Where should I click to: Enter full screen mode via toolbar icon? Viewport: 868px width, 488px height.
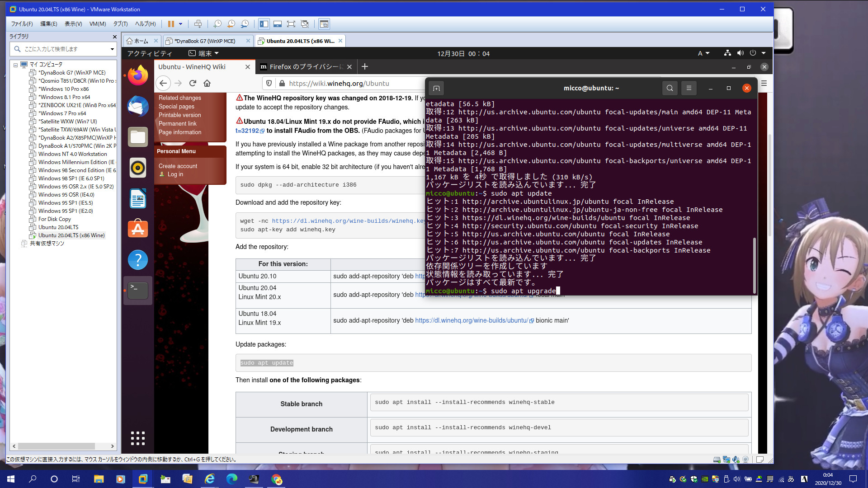coord(291,24)
